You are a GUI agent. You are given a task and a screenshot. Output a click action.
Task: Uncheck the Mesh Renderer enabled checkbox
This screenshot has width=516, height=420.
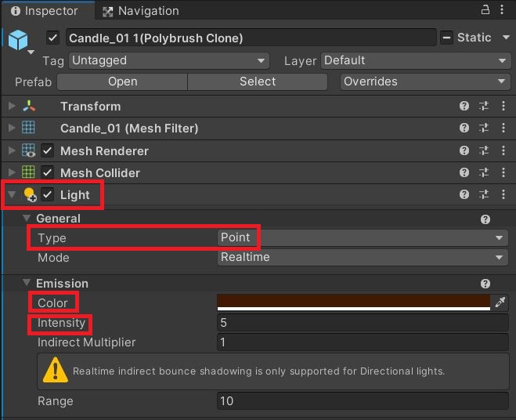48,150
